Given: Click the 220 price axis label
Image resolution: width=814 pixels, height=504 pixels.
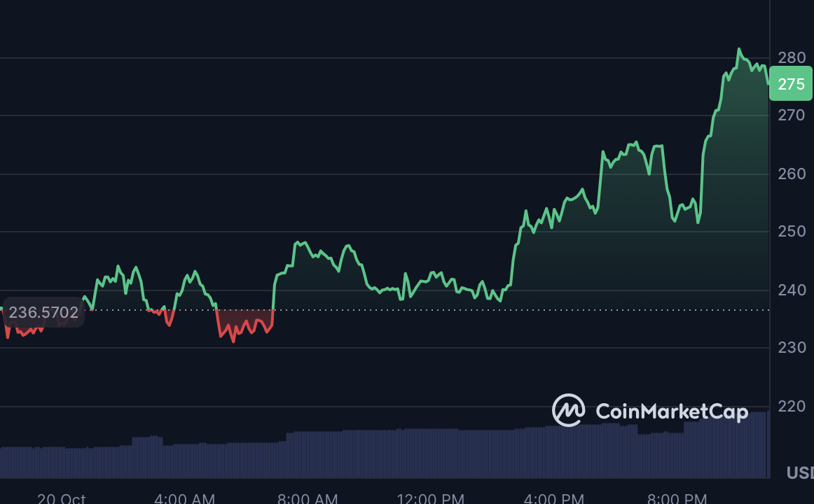Looking at the screenshot, I should (791, 406).
